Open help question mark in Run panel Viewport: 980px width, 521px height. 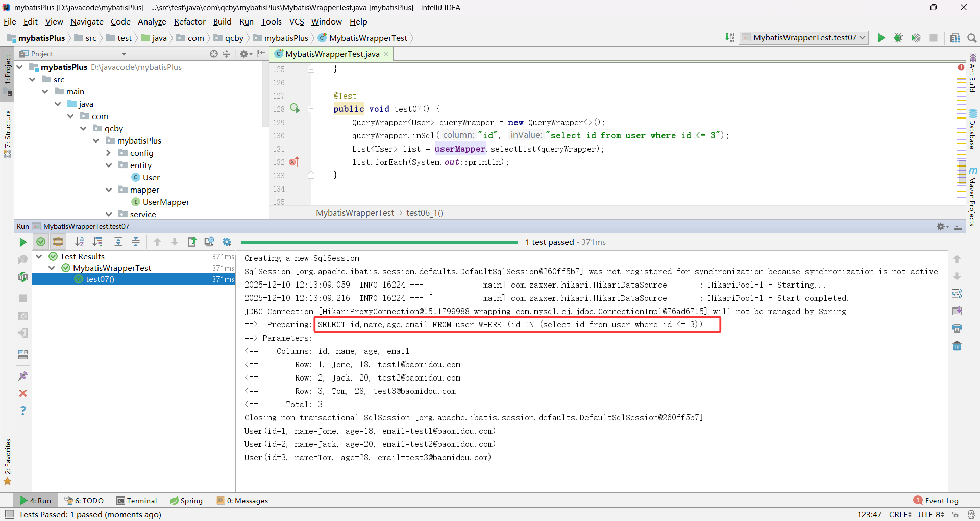(23, 411)
